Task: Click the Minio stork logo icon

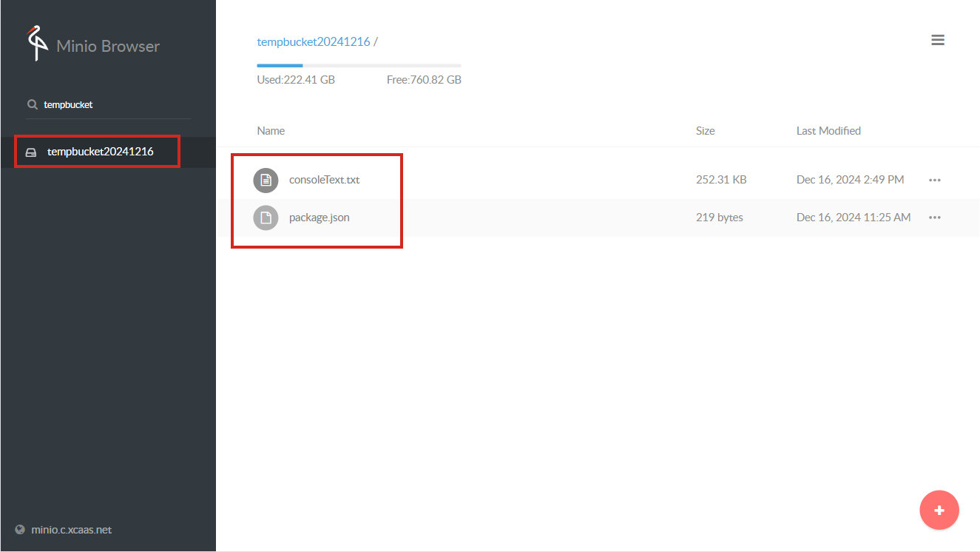Action: tap(38, 44)
